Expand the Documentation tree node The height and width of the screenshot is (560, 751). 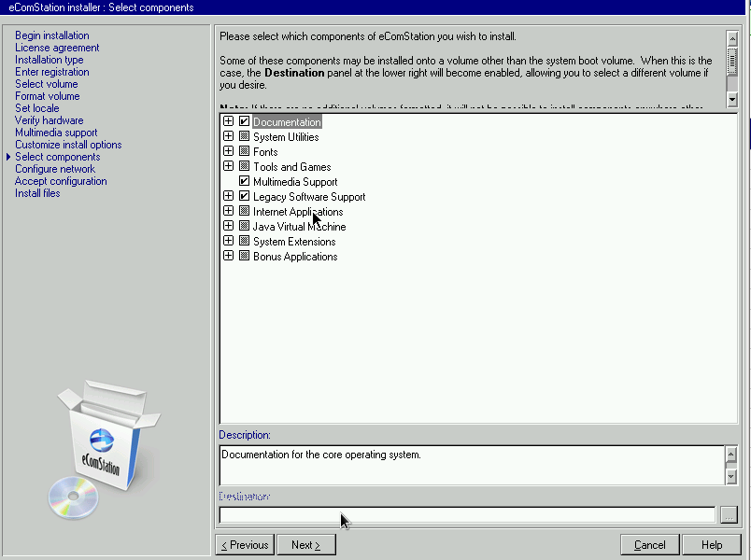pyautogui.click(x=229, y=121)
